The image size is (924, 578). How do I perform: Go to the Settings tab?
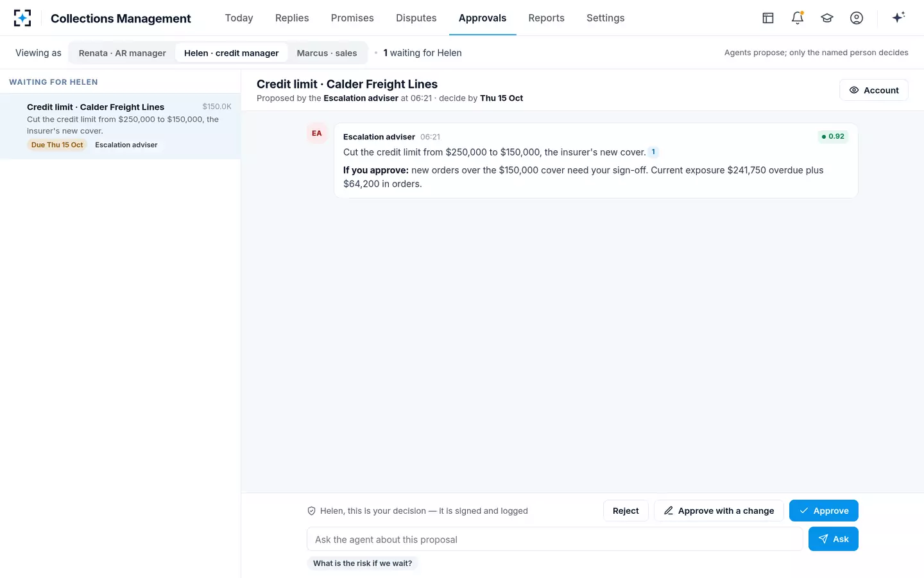click(x=605, y=18)
